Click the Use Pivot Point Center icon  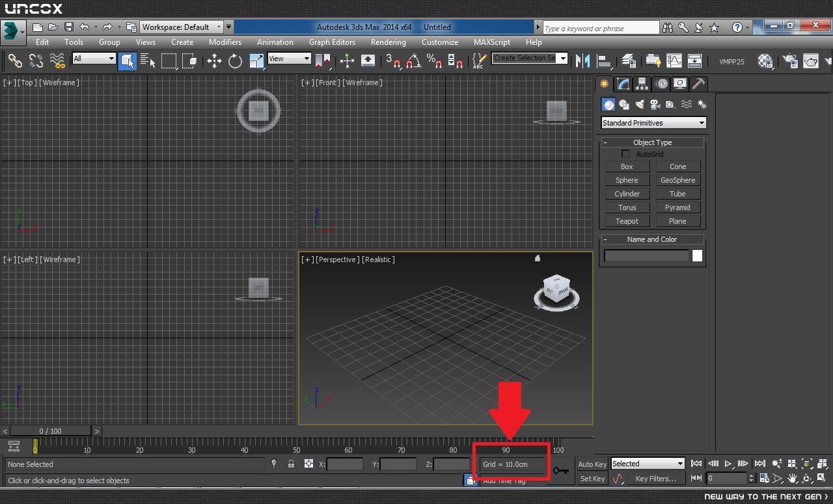pos(323,60)
